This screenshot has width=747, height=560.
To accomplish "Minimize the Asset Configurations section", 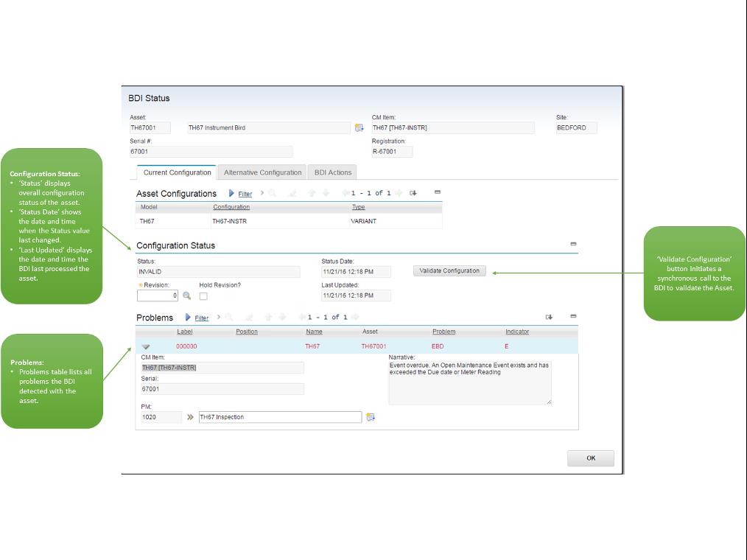I will [x=438, y=192].
